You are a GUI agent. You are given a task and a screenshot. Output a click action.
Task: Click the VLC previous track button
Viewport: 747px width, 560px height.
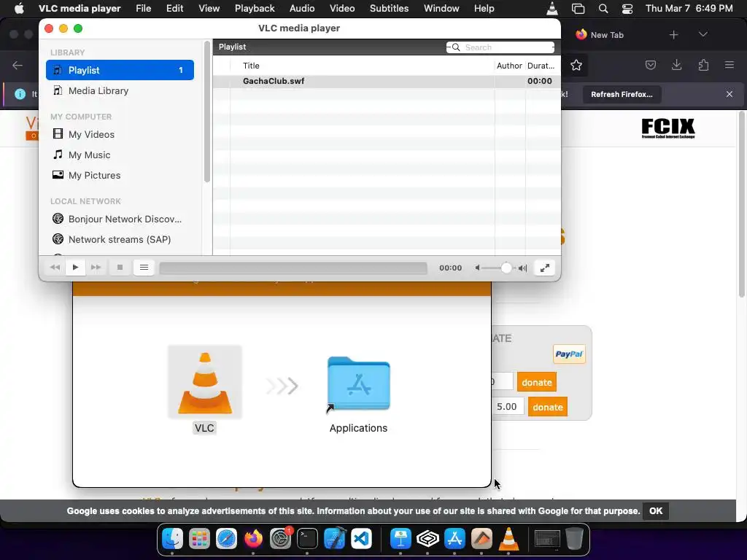pyautogui.click(x=55, y=268)
